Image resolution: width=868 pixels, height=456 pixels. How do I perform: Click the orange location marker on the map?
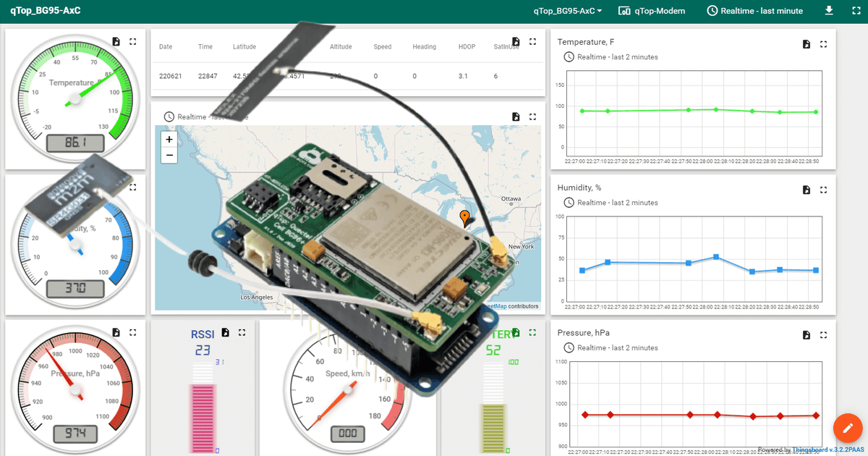[464, 216]
